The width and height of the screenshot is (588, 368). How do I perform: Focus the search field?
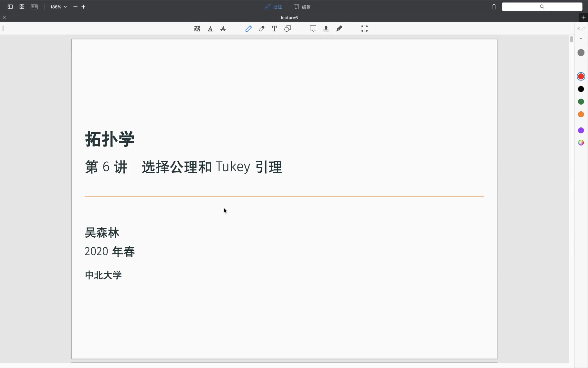tap(542, 7)
